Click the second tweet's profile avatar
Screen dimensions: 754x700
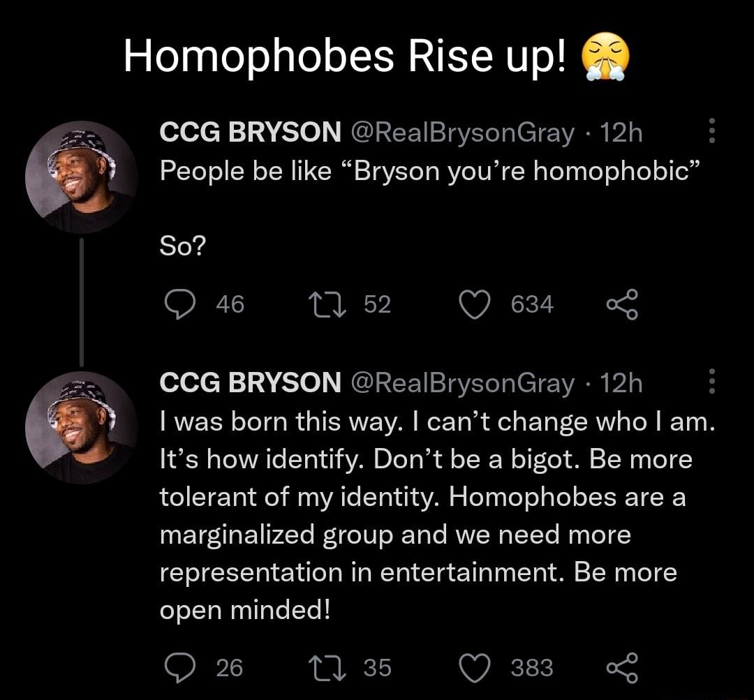point(82,429)
